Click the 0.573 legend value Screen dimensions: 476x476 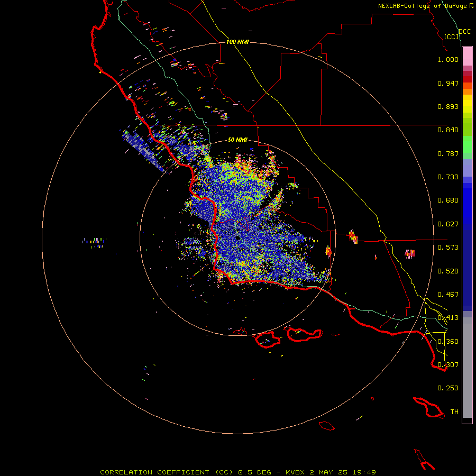[x=448, y=248]
